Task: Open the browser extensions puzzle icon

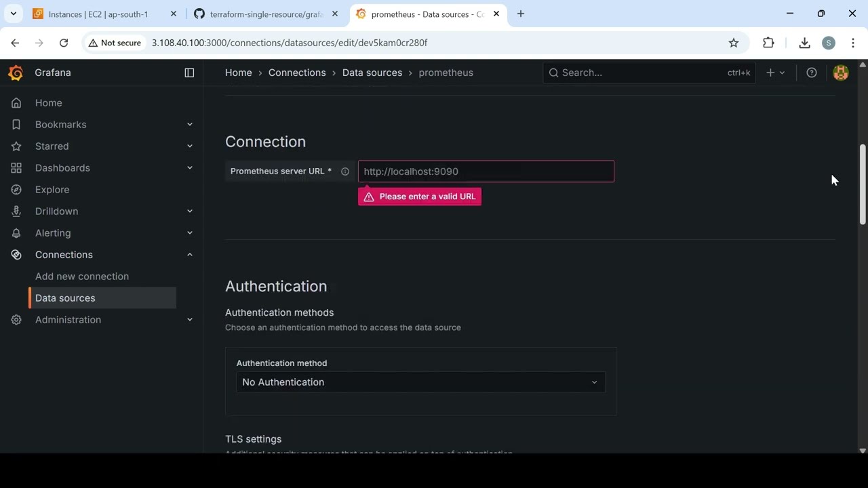Action: (768, 43)
